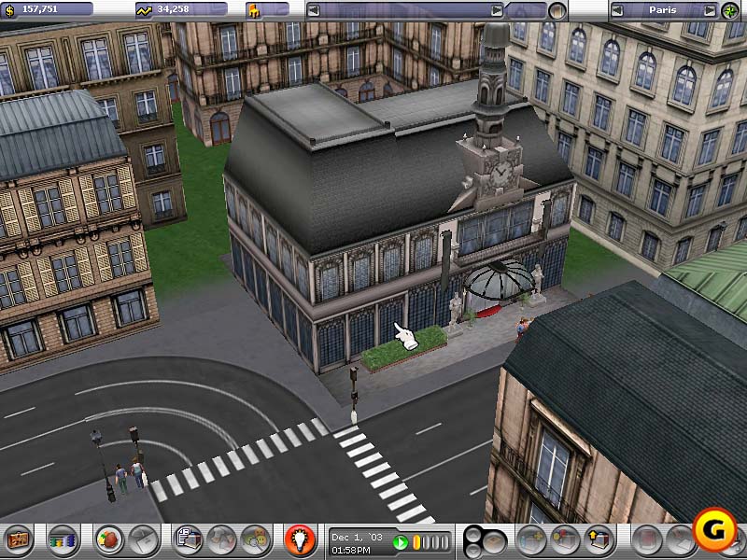Open the abacus finance reports icon
This screenshot has height=560, width=747.
click(x=63, y=540)
